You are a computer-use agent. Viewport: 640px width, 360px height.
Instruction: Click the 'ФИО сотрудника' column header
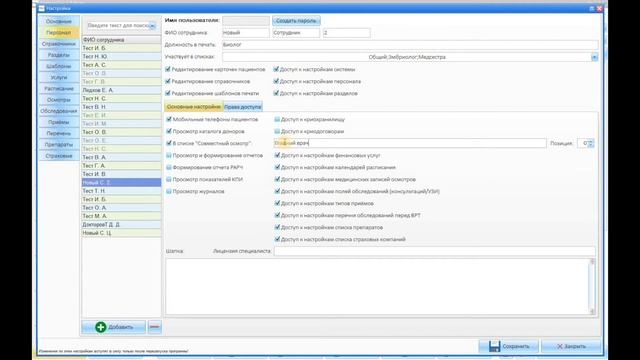point(122,40)
